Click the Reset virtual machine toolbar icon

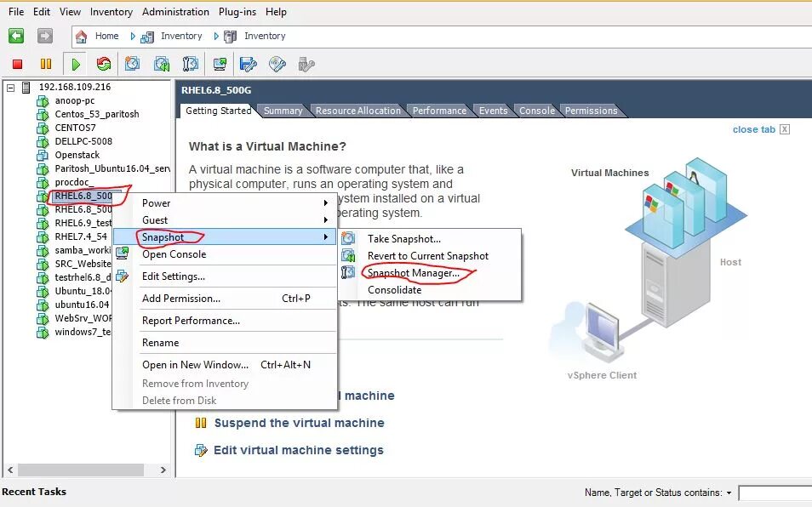coord(104,64)
